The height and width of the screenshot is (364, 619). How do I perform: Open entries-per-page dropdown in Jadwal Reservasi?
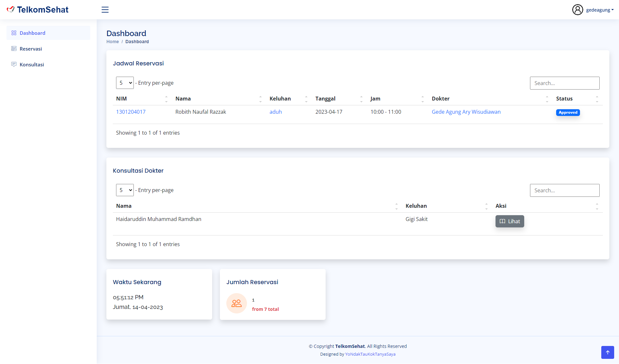click(x=125, y=83)
